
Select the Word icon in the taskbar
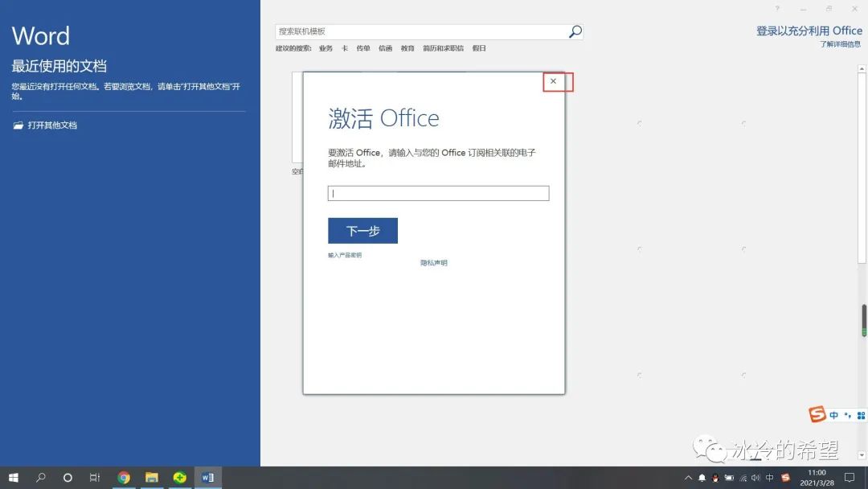click(208, 478)
